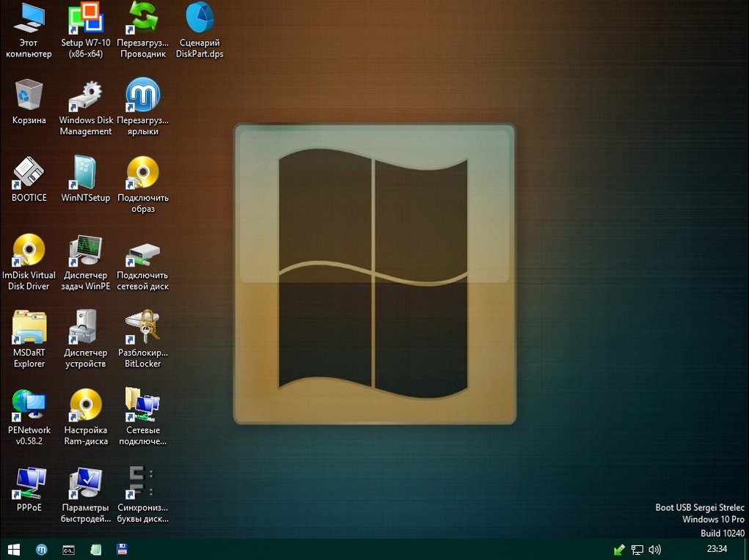The width and height of the screenshot is (749, 560).
Task: Click the blue M taskbar icon
Action: pos(42,550)
